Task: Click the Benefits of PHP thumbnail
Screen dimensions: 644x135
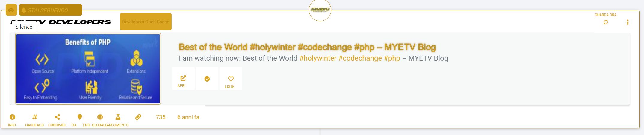Action: pos(88,69)
